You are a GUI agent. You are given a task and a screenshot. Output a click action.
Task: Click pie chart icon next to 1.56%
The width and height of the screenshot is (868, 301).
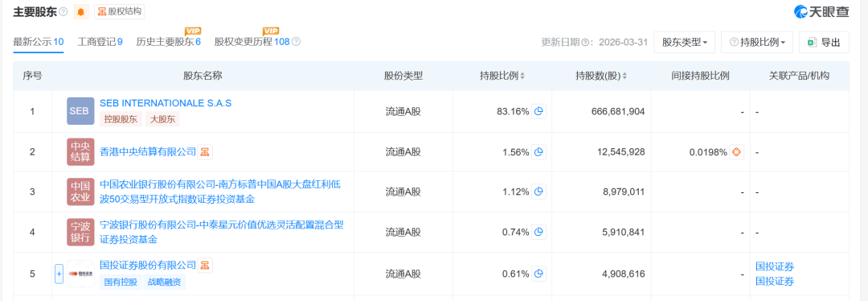coord(538,152)
